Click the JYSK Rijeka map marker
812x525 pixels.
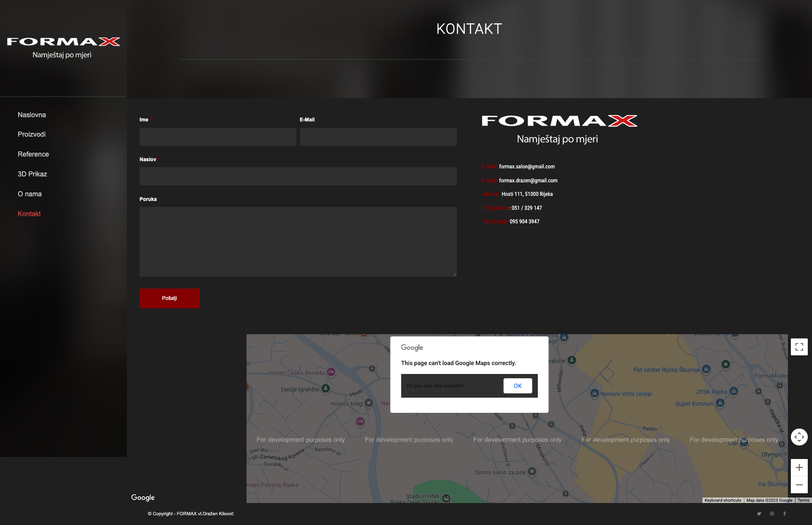(x=734, y=391)
